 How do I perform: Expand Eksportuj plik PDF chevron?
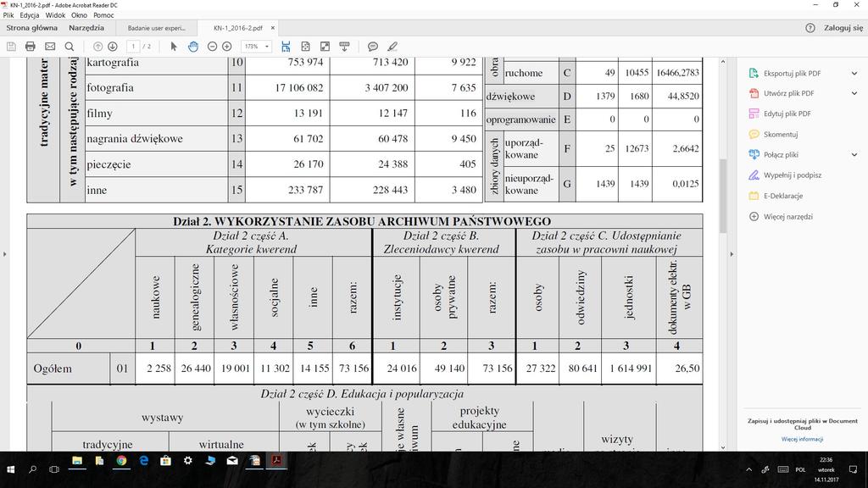tap(854, 73)
